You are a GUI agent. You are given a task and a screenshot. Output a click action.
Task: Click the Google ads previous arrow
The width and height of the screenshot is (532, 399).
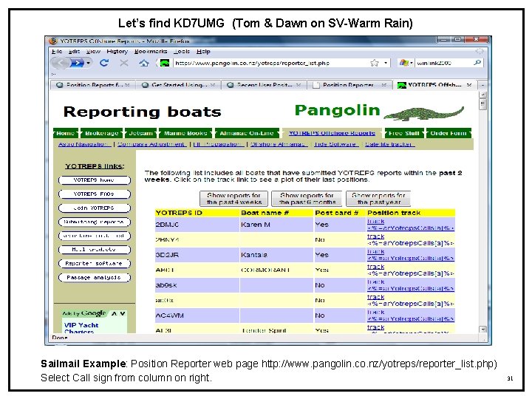click(x=114, y=314)
